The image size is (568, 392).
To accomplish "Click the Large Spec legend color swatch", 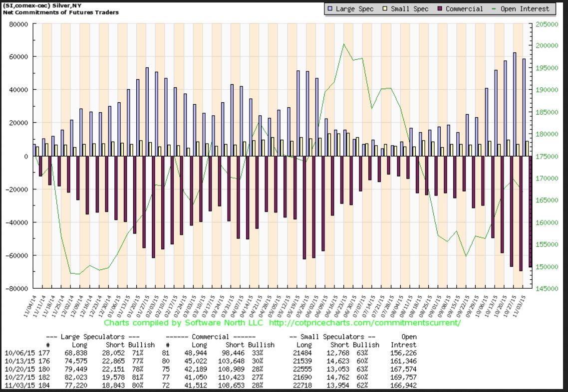I will click(330, 9).
